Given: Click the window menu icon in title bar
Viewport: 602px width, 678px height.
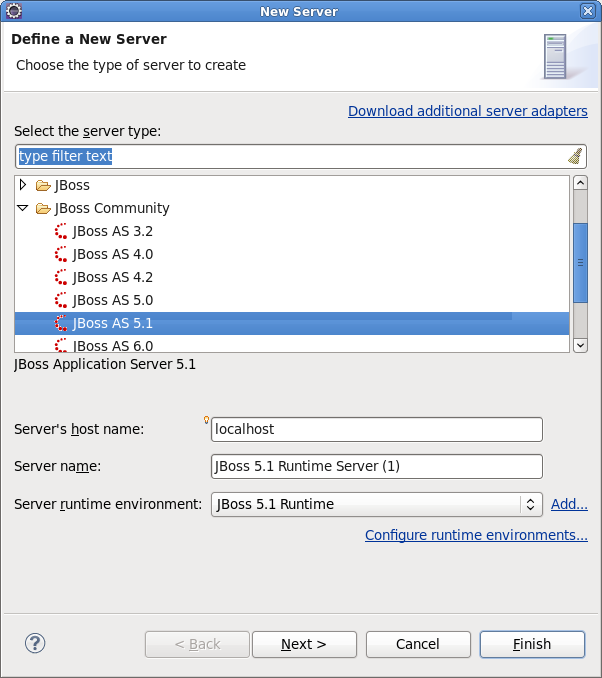Looking at the screenshot, I should [14, 11].
